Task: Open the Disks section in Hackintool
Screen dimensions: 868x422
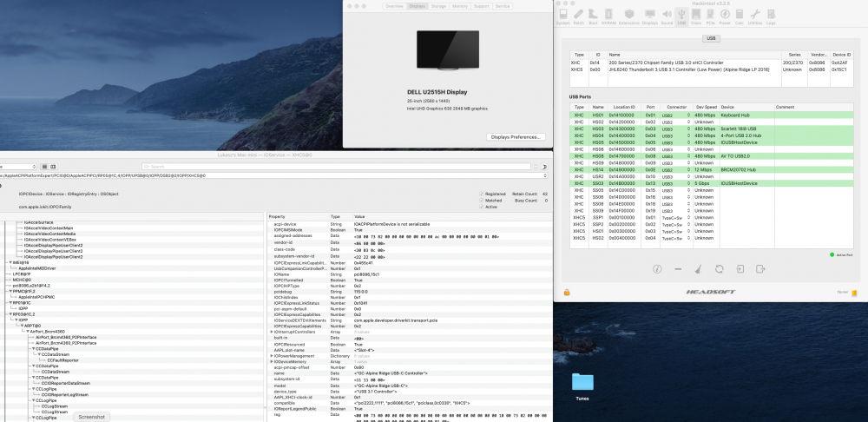Action: pyautogui.click(x=696, y=16)
